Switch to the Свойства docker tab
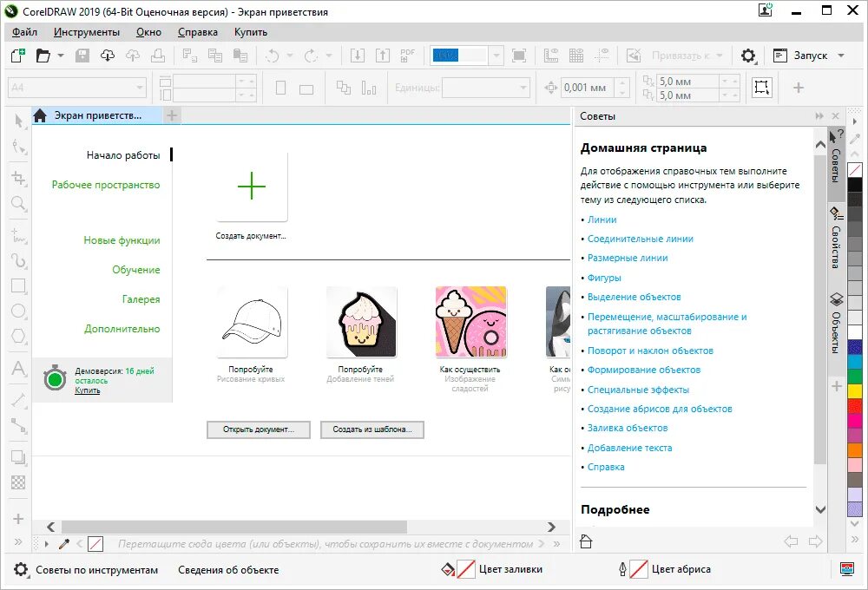 pyautogui.click(x=836, y=238)
